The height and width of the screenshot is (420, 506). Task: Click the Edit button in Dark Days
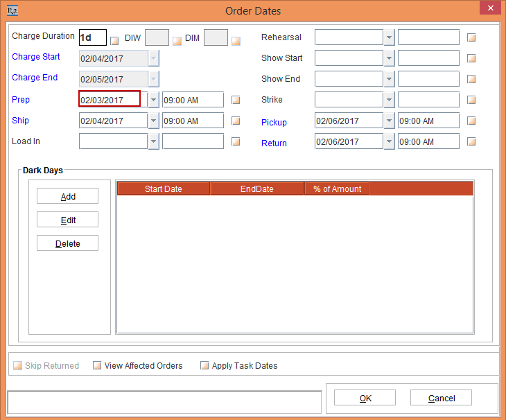point(67,220)
